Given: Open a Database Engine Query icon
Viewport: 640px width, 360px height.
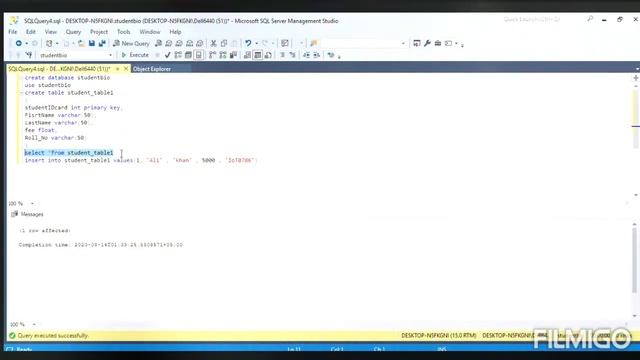Looking at the screenshot, I should (x=158, y=43).
